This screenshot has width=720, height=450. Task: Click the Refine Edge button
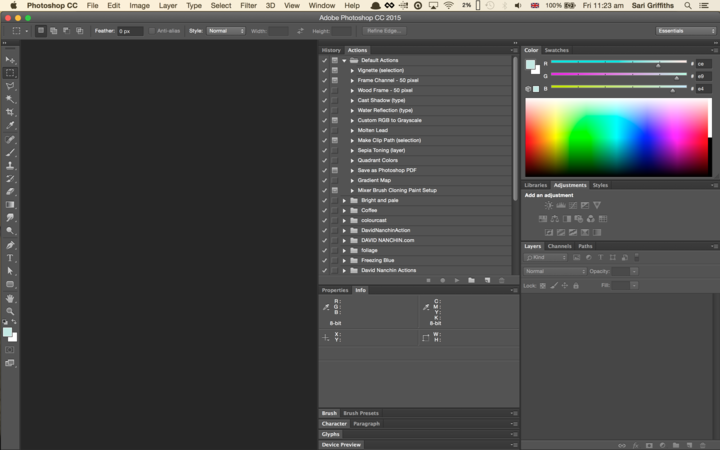click(385, 31)
